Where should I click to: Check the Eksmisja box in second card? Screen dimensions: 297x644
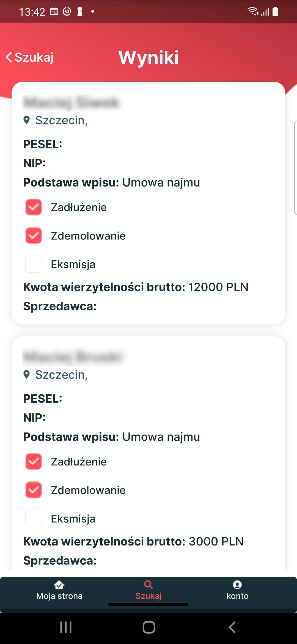click(34, 519)
